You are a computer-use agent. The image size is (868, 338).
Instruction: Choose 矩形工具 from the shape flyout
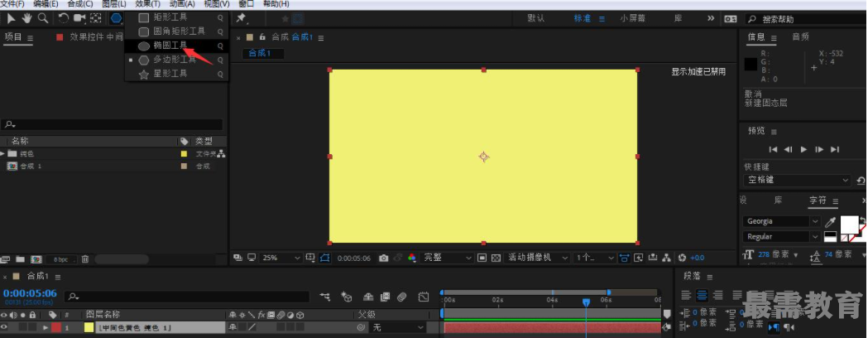pyautogui.click(x=176, y=17)
